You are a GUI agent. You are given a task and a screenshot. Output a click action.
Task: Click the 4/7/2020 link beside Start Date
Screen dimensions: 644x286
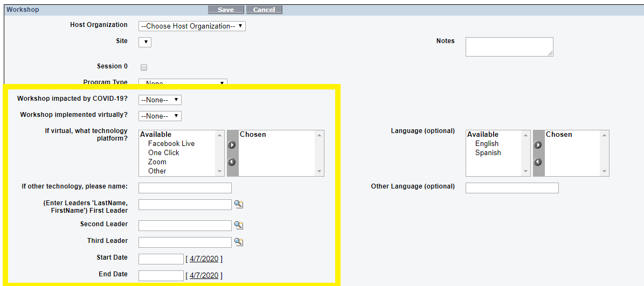tap(204, 259)
